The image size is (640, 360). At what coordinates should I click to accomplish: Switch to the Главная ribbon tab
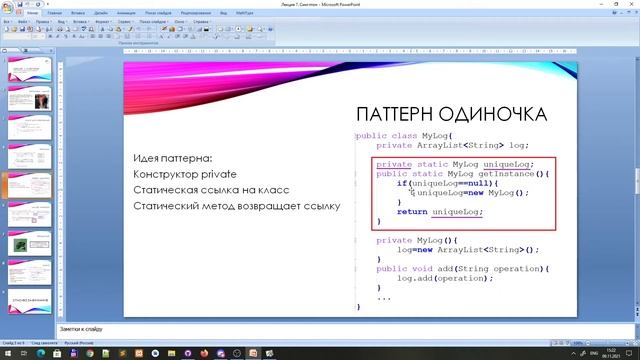[x=54, y=13]
